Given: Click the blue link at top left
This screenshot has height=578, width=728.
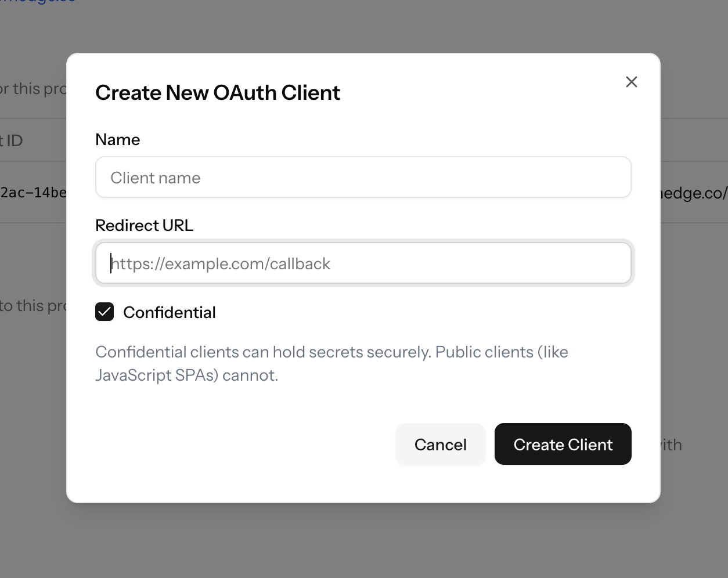Looking at the screenshot, I should (x=41, y=2).
